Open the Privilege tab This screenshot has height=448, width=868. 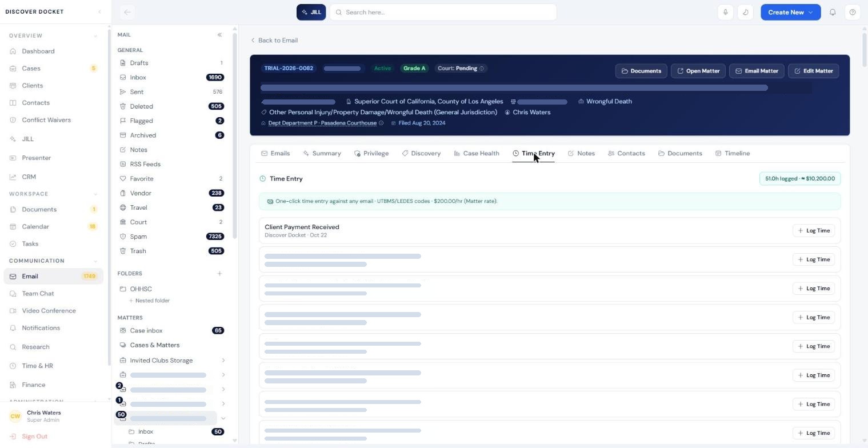(x=371, y=153)
